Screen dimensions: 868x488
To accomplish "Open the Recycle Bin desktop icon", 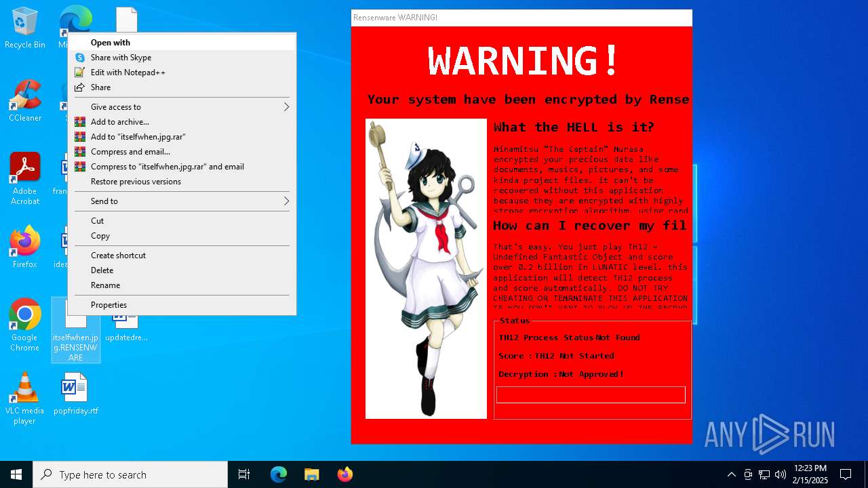I will [24, 27].
